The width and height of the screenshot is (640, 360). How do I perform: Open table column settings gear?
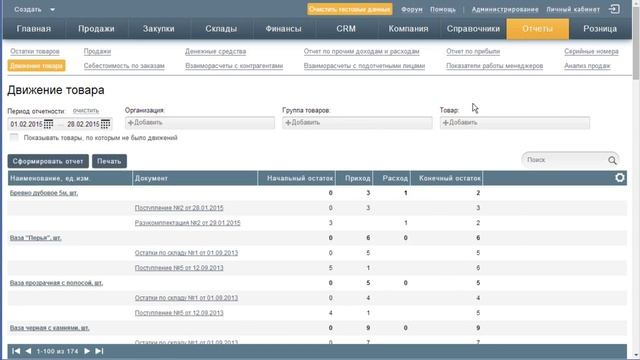[620, 178]
